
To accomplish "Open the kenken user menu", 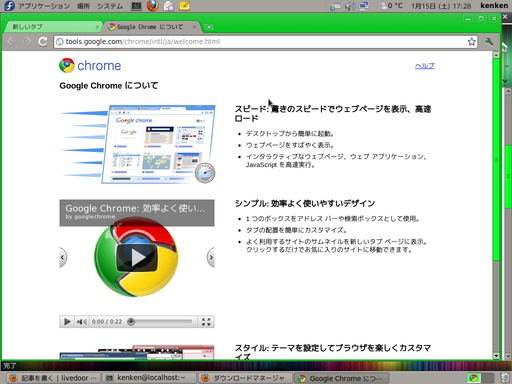I will (x=494, y=6).
